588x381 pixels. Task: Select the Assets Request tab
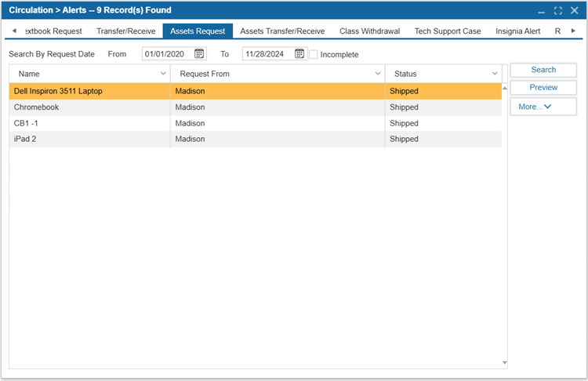[198, 31]
